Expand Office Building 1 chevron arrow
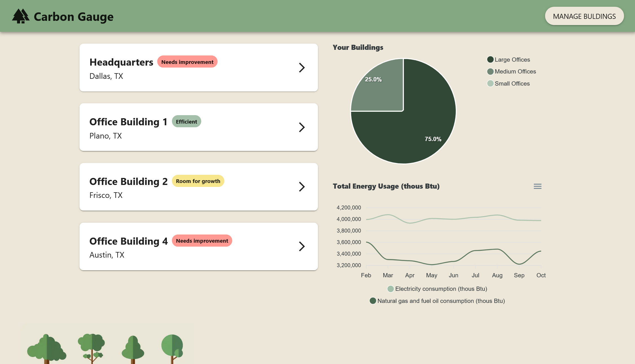 (302, 127)
